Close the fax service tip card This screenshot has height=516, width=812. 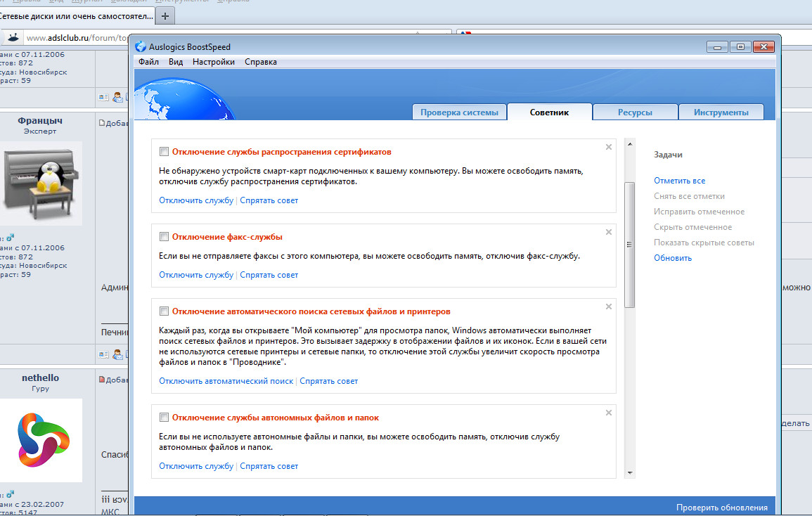pyautogui.click(x=609, y=232)
